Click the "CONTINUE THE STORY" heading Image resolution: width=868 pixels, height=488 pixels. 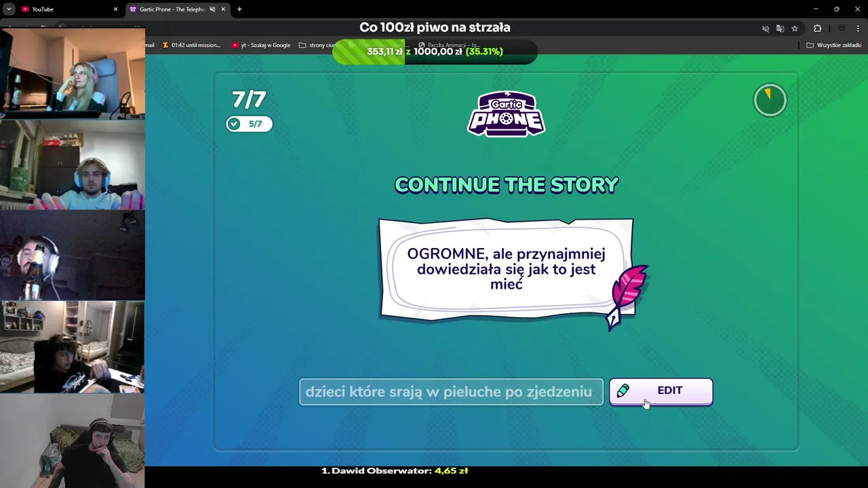507,185
